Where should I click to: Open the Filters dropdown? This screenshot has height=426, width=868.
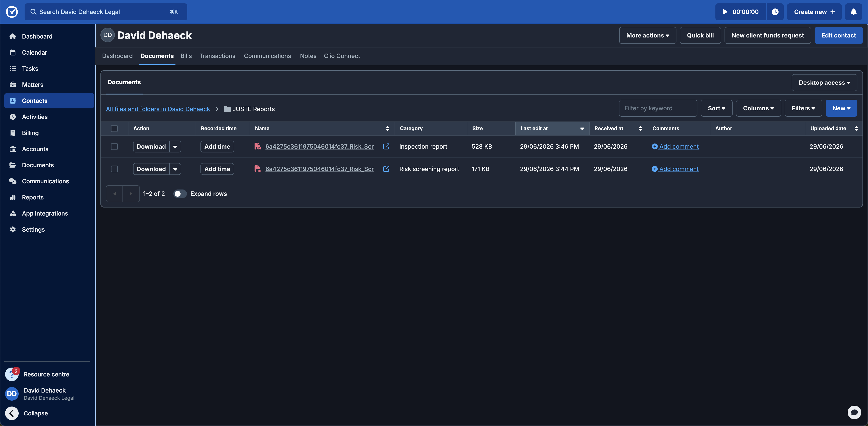[x=803, y=108]
